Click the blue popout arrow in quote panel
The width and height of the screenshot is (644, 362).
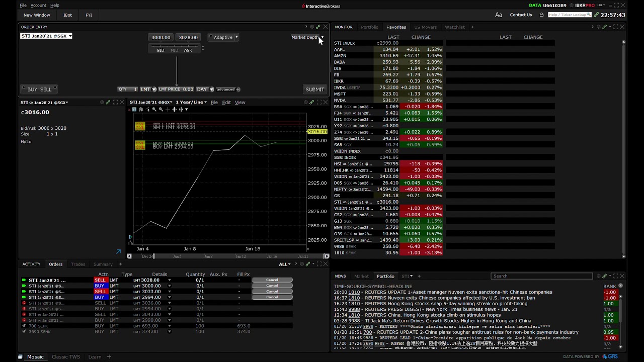point(118,251)
